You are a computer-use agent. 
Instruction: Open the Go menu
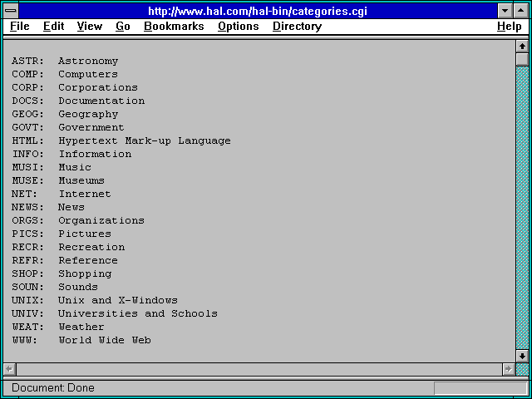click(123, 27)
